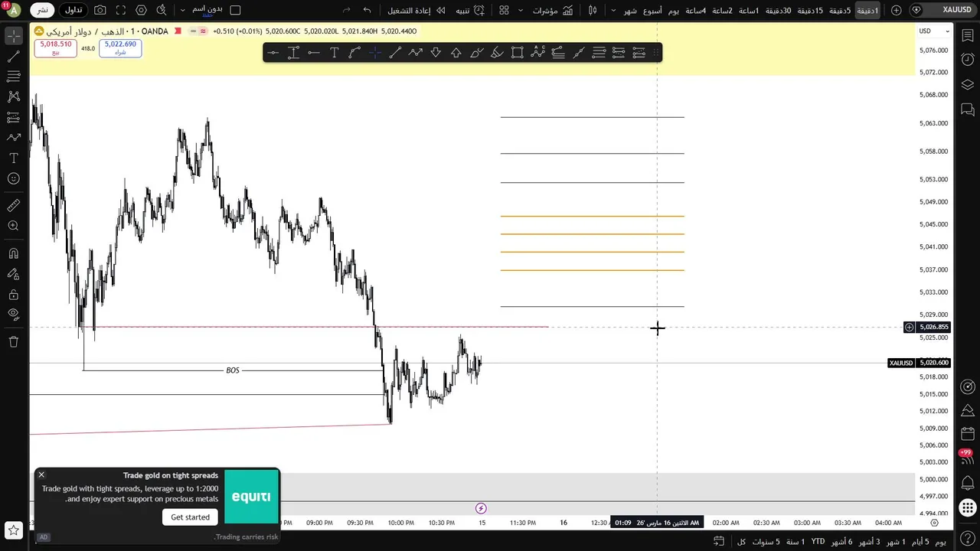980x551 pixels.
Task: Open time axis settings hexagon icon
Action: (x=934, y=523)
